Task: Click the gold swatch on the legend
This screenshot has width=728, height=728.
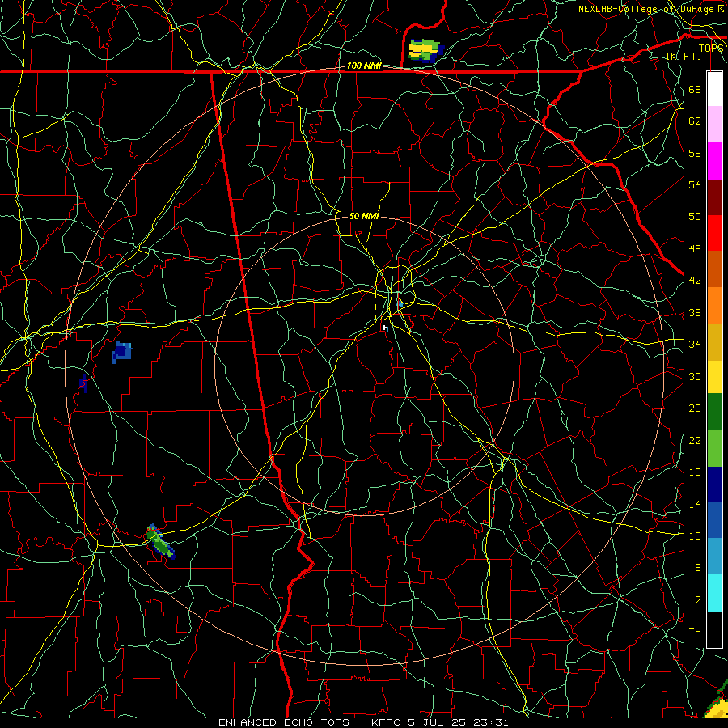Action: coord(714,342)
